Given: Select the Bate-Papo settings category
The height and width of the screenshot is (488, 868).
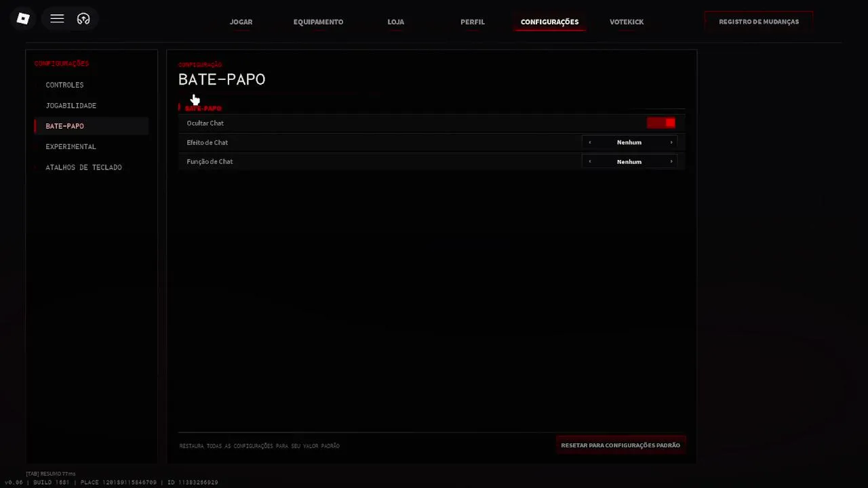Looking at the screenshot, I should (92, 126).
